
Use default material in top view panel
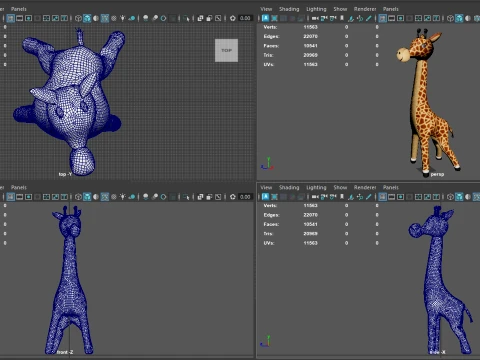96,18
